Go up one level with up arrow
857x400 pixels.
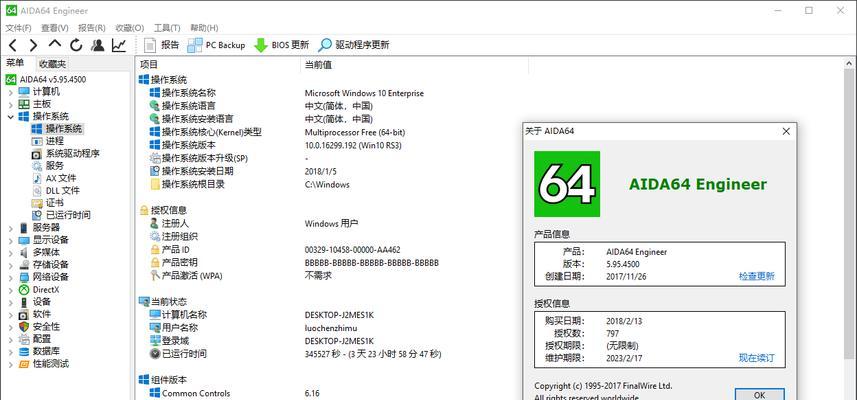click(54, 44)
